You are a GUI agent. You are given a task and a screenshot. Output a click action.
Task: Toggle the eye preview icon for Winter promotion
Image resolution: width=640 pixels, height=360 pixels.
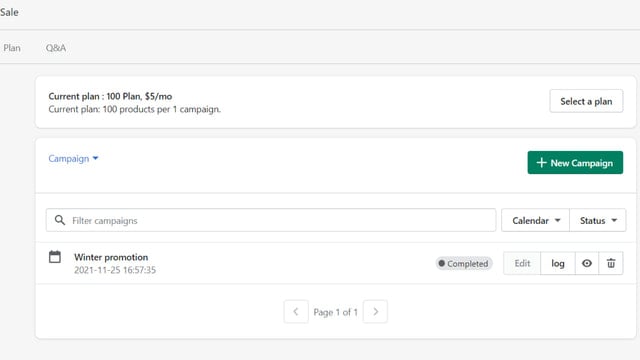587,263
